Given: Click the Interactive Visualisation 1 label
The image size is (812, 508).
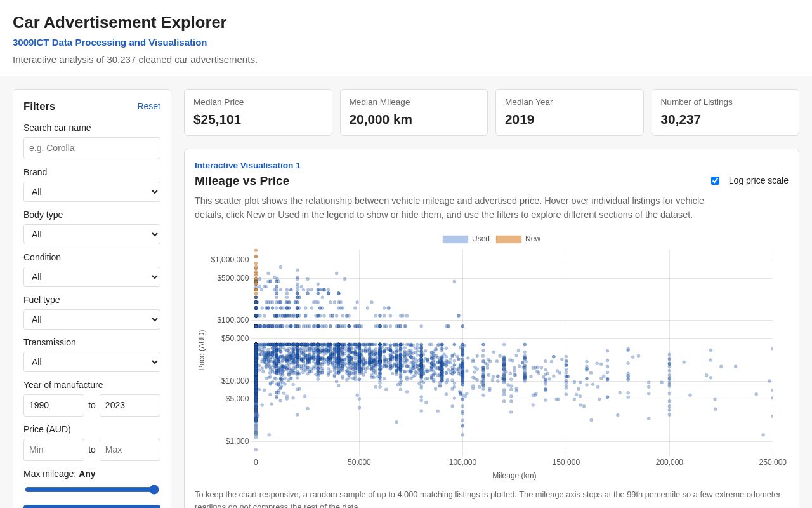Looking at the screenshot, I should (247, 166).
